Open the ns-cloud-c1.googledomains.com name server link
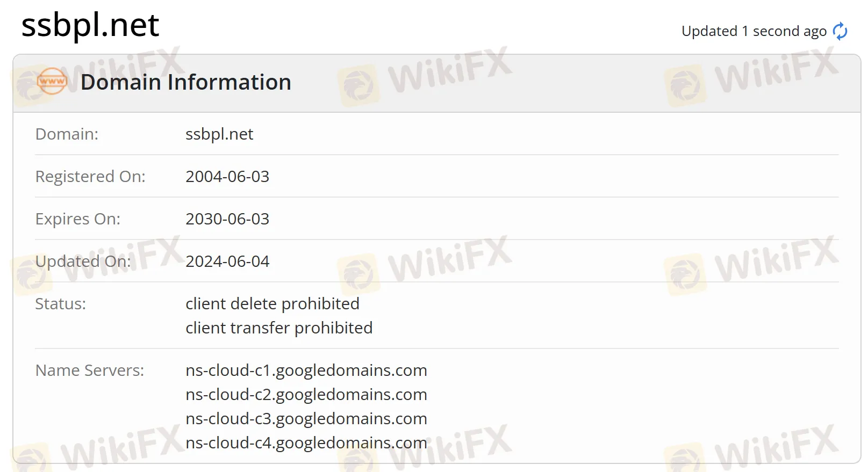Screen dimensions: 868x472 pyautogui.click(x=306, y=370)
